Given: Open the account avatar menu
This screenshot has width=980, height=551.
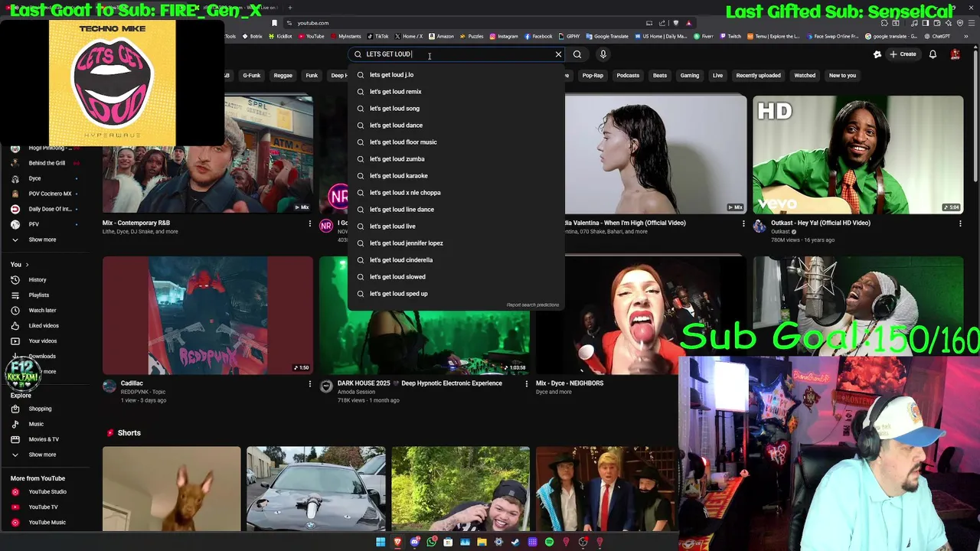Looking at the screenshot, I should coord(955,54).
